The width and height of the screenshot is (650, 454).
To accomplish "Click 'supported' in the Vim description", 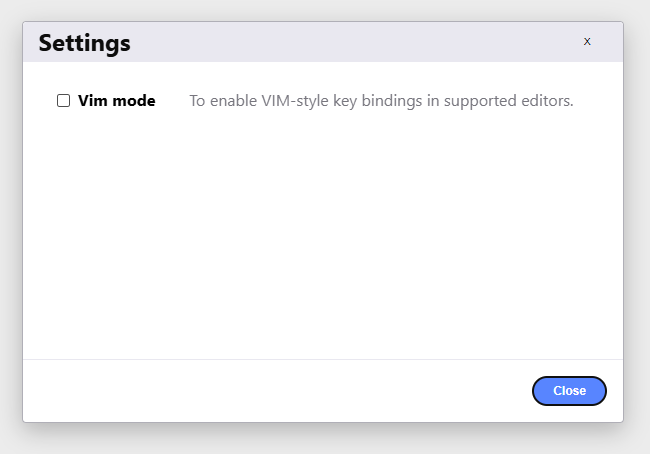I will pyautogui.click(x=480, y=101).
